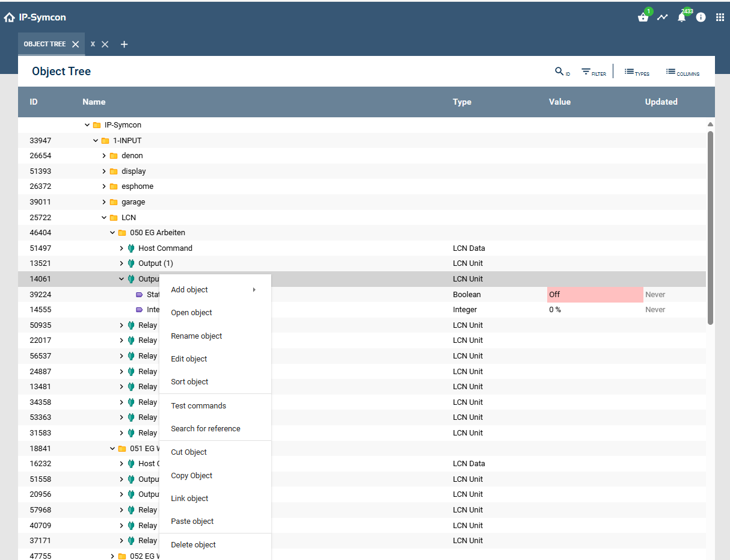
Task: Click the scrollbar up arrow
Action: (710, 125)
